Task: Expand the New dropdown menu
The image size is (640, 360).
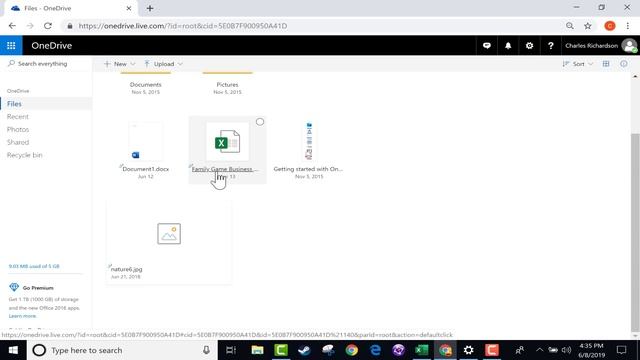Action: coord(119,64)
